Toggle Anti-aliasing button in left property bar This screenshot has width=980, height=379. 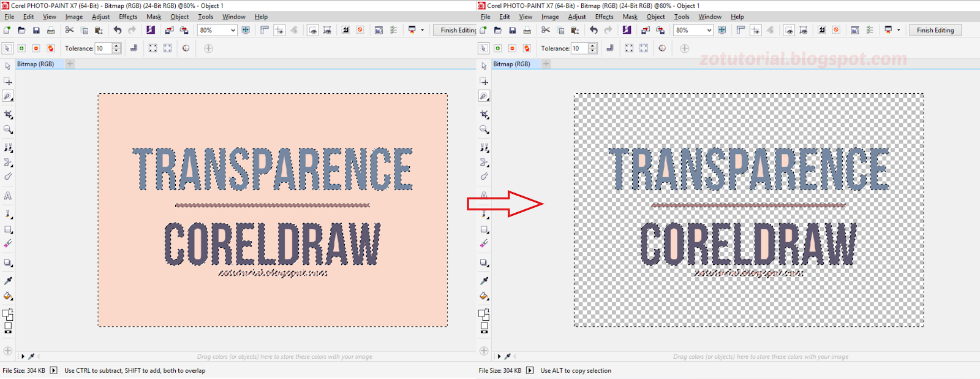click(x=134, y=48)
